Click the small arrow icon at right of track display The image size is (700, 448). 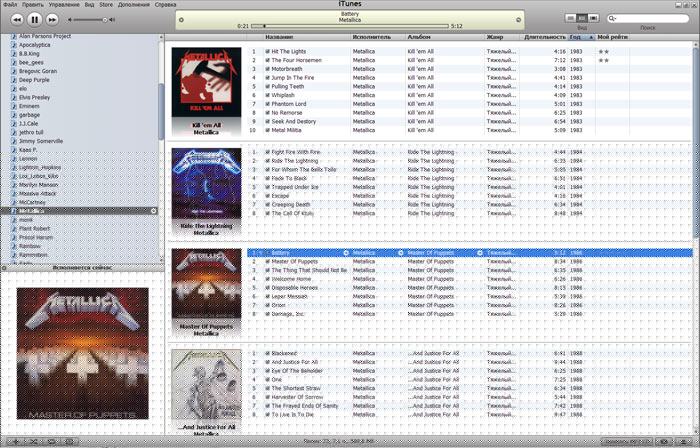pyautogui.click(x=518, y=20)
